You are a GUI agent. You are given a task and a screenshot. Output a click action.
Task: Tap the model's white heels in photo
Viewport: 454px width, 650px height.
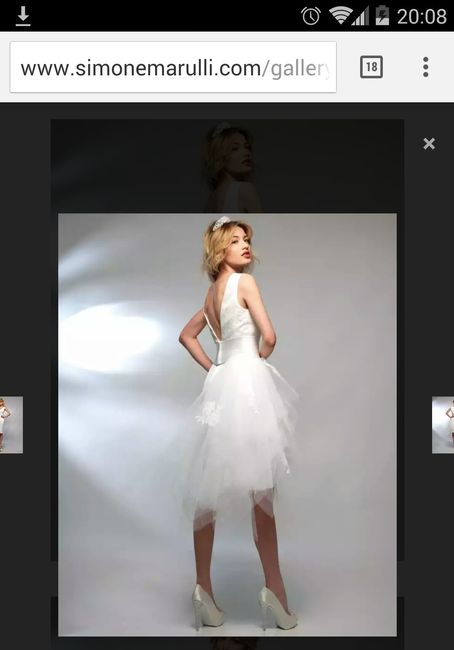[x=245, y=607]
